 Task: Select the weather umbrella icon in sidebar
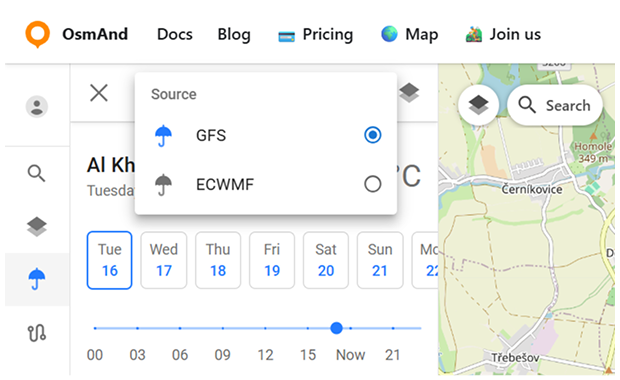[x=37, y=279]
